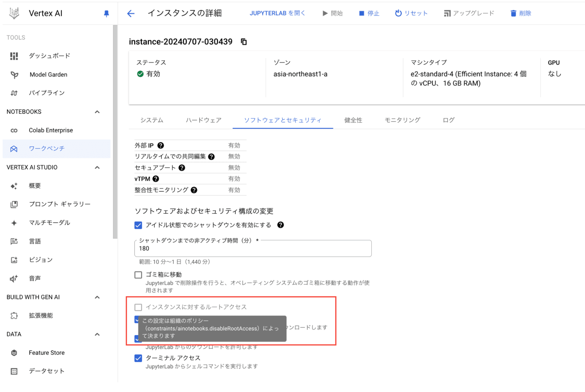Click the データセット grid icon
Viewport: 585px width, 392px height.
click(14, 371)
